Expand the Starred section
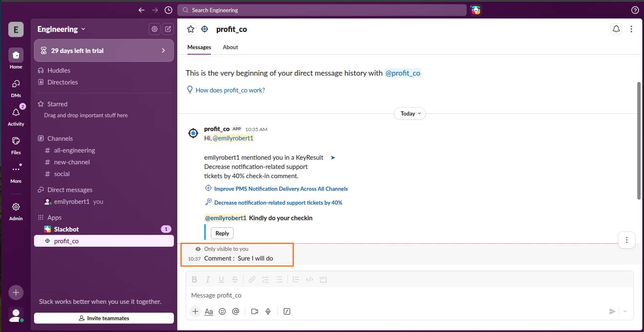The width and height of the screenshot is (644, 332). [57, 104]
